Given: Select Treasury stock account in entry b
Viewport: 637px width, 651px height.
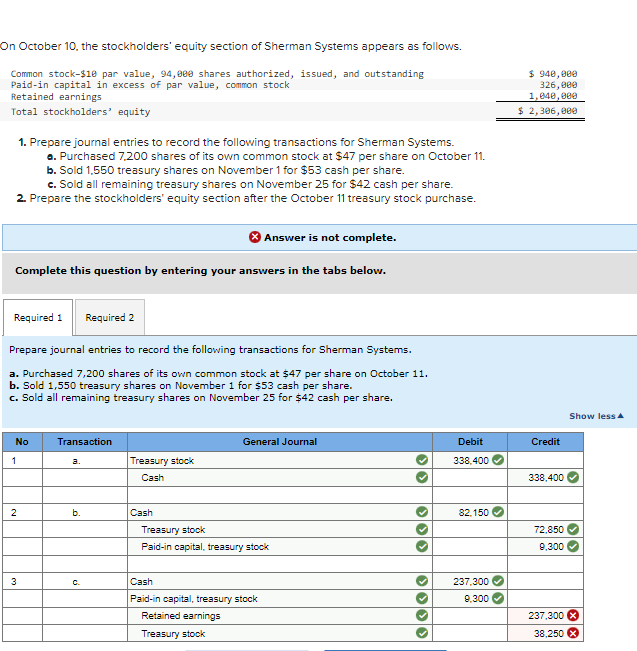Looking at the screenshot, I should (x=279, y=529).
